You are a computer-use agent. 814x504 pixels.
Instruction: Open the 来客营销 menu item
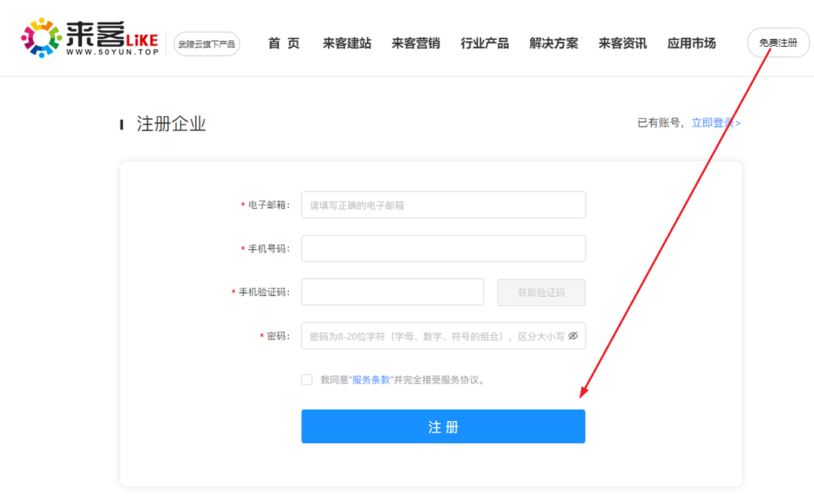point(416,43)
